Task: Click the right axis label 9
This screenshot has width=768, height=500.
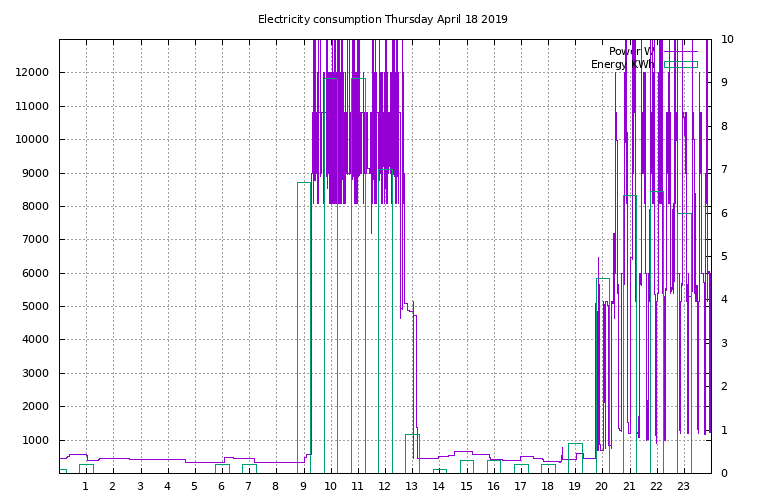Action: (x=724, y=82)
